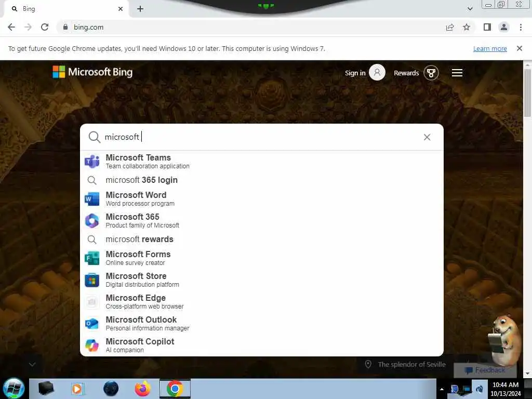Screen dimensions: 532x399
Task: Click the Microsoft Bing logo
Action: tap(92, 72)
